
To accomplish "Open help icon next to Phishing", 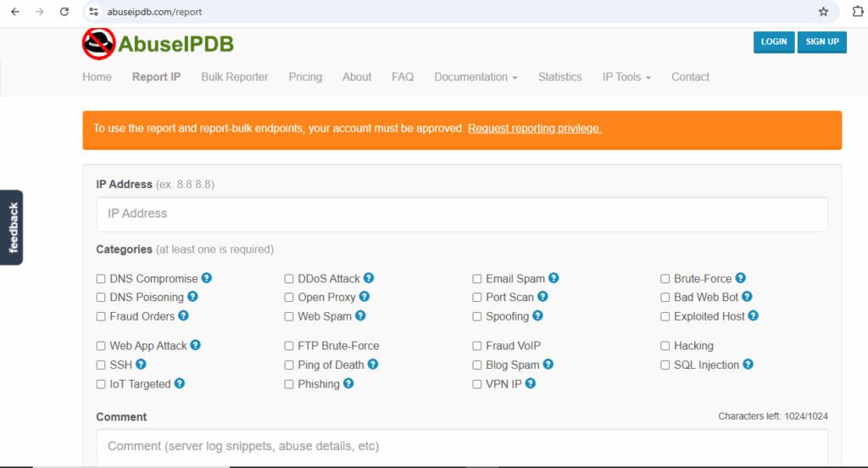I will click(x=348, y=383).
